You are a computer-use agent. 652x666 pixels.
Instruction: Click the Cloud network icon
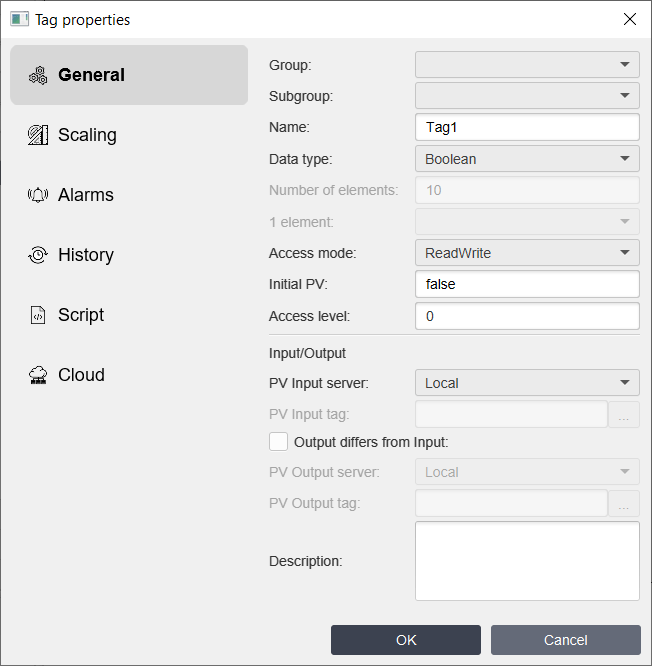(x=38, y=375)
